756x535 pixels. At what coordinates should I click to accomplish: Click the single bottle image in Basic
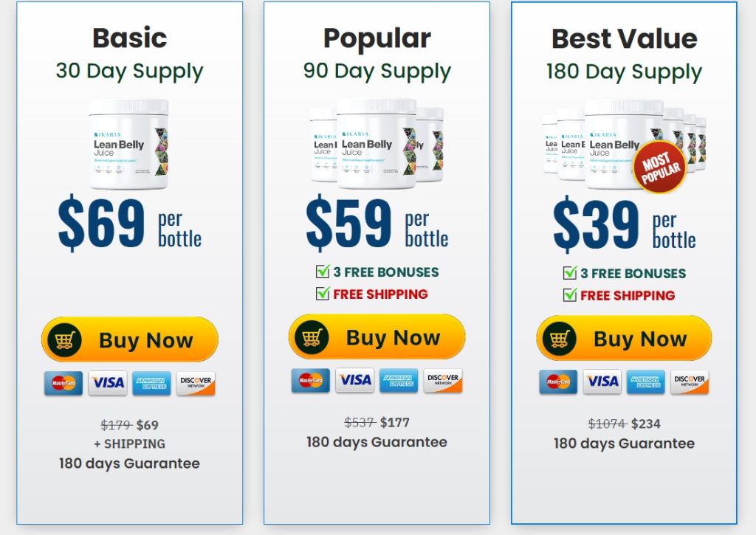pyautogui.click(x=128, y=144)
